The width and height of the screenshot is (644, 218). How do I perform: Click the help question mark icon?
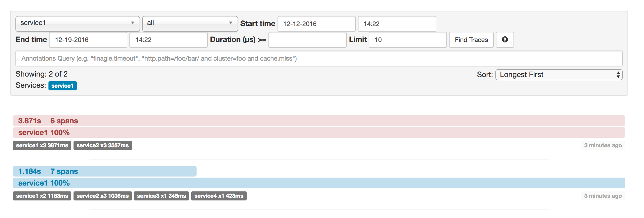pos(504,40)
